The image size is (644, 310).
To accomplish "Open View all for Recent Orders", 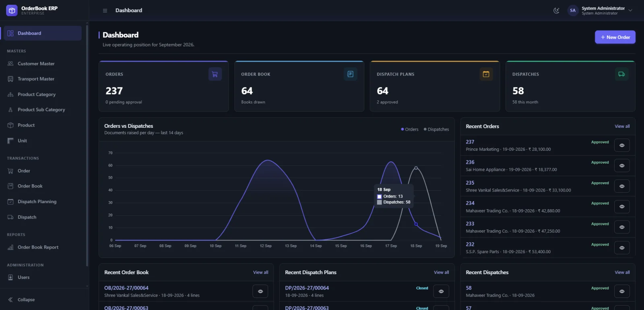I will coord(622,126).
